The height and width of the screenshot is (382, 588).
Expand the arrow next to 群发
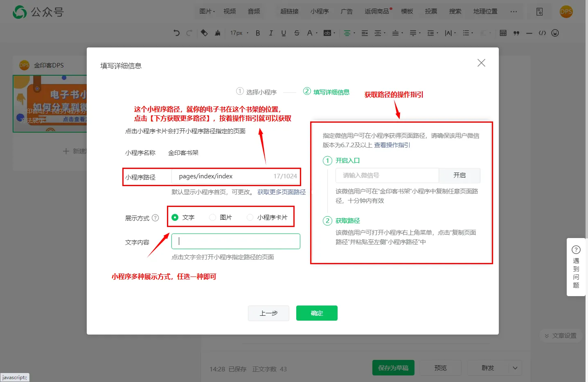click(515, 368)
